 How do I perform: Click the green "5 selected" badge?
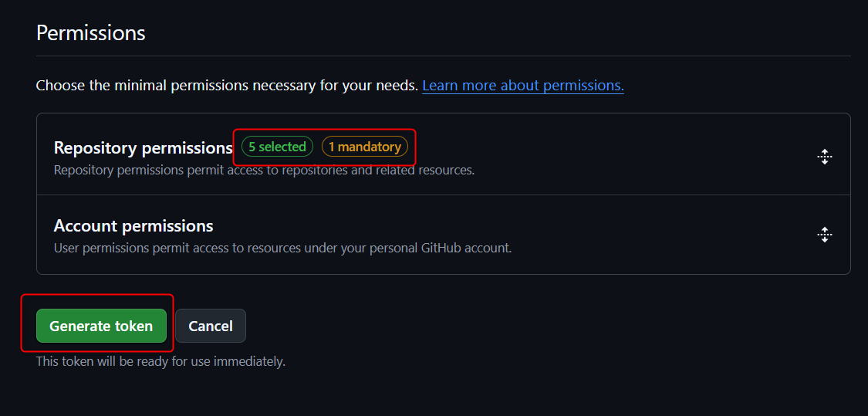pos(277,147)
